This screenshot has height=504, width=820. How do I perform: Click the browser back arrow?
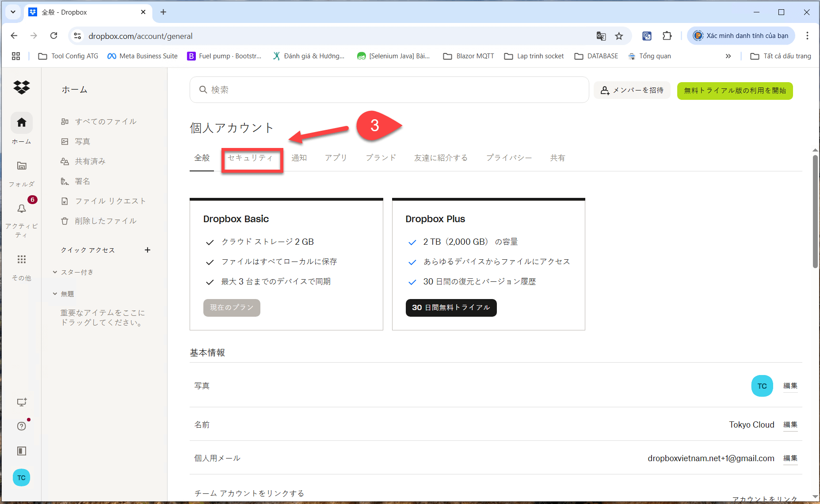(x=14, y=36)
